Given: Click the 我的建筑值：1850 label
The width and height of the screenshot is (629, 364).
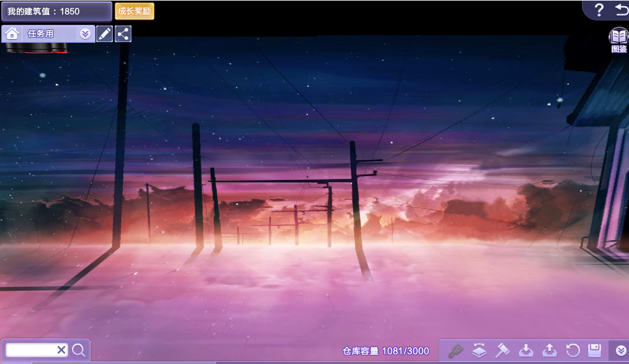Looking at the screenshot, I should click(43, 12).
